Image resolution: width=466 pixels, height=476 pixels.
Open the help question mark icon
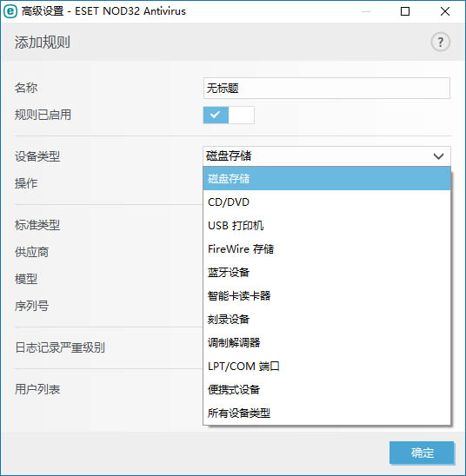click(x=441, y=42)
